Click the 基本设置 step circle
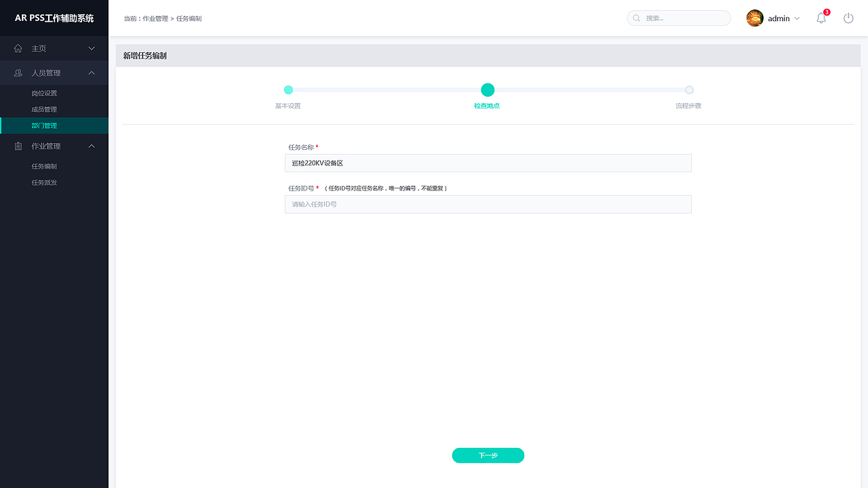868x488 pixels. click(x=288, y=89)
